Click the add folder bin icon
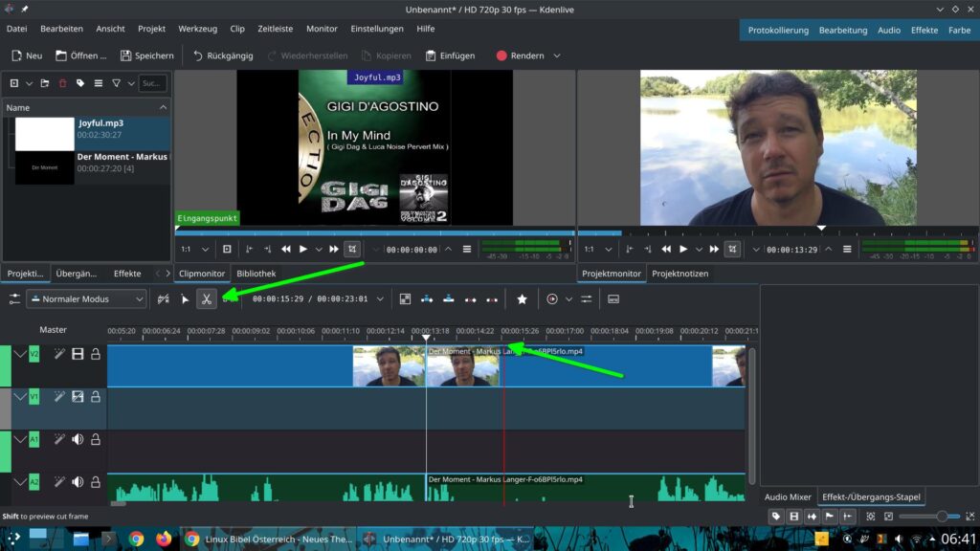 click(x=44, y=83)
